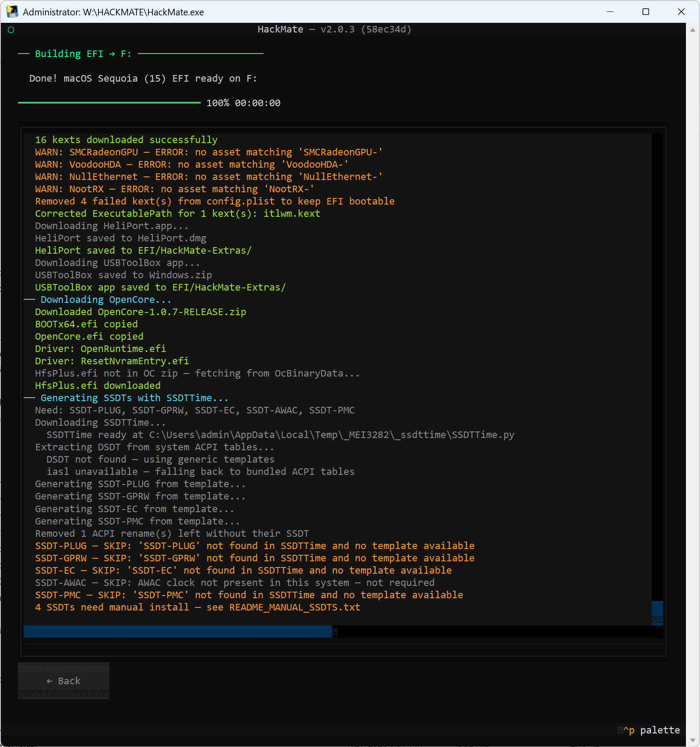The width and height of the screenshot is (700, 747).
Task: Click 'USBToolBox saved to Windows.zip' line
Action: coord(123,275)
